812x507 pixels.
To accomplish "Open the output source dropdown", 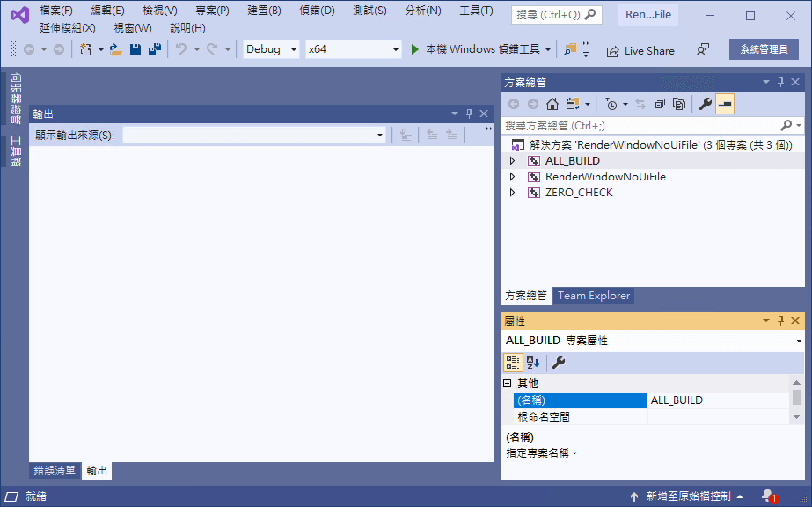I will click(254, 136).
